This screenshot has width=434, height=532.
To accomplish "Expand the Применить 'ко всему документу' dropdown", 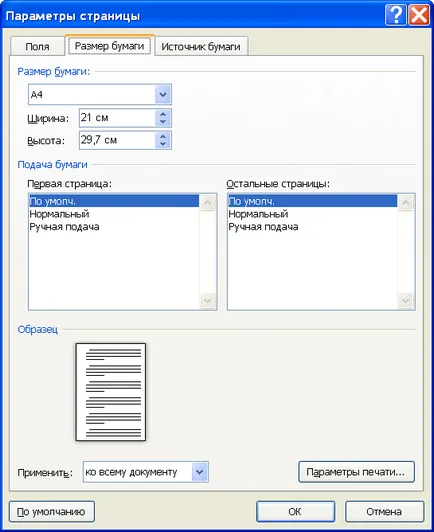I will [200, 472].
